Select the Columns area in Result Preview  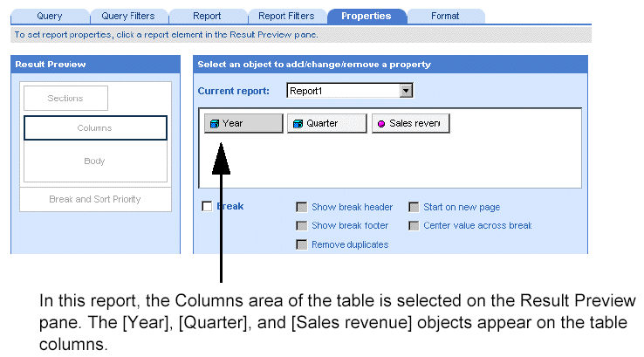coord(95,128)
